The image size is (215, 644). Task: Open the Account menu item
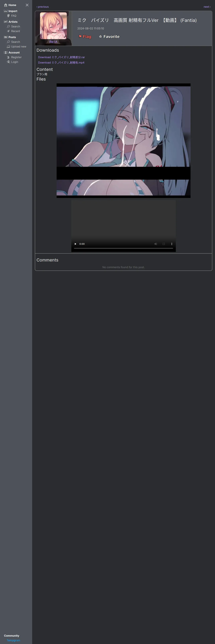pos(14,52)
